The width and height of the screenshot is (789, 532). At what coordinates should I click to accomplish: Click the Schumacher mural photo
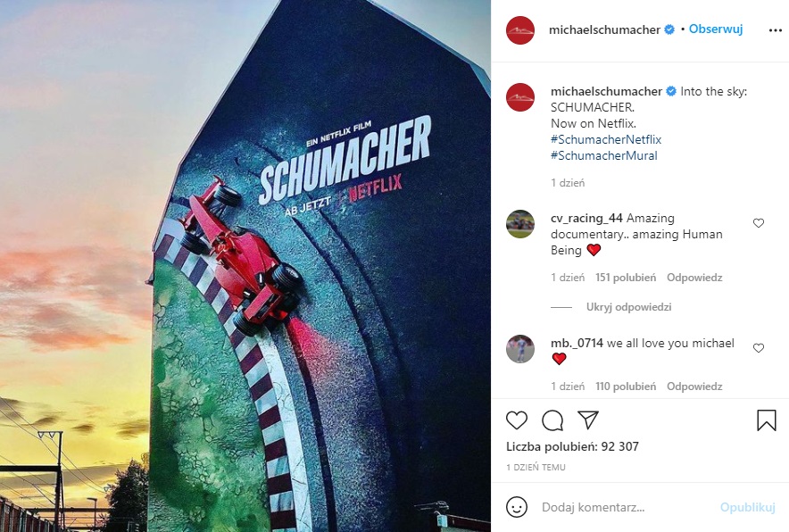click(x=245, y=266)
